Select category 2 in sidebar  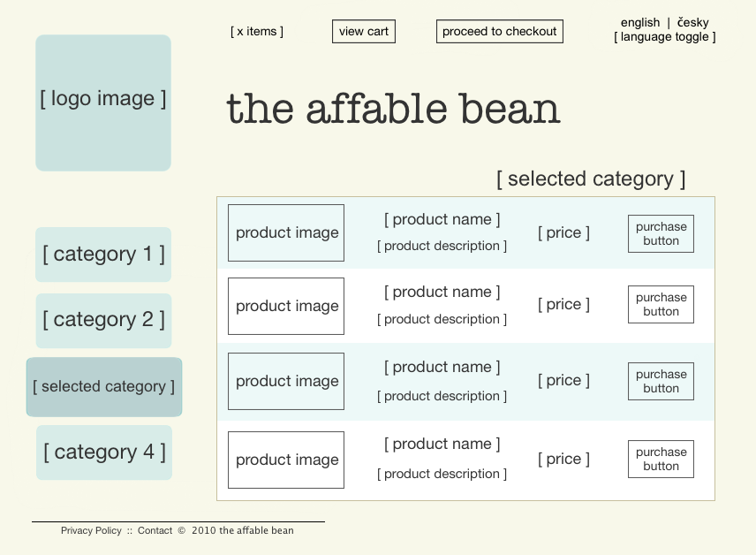point(103,320)
